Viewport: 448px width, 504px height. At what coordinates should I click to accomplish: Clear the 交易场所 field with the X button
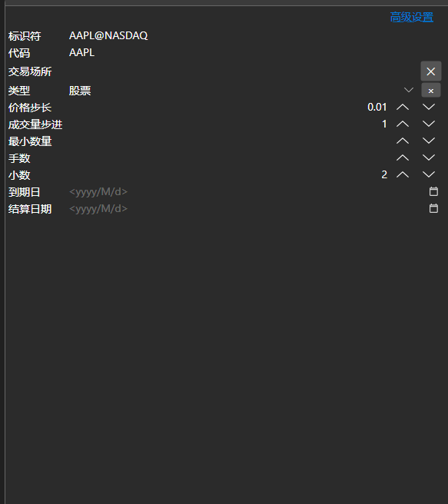click(431, 71)
